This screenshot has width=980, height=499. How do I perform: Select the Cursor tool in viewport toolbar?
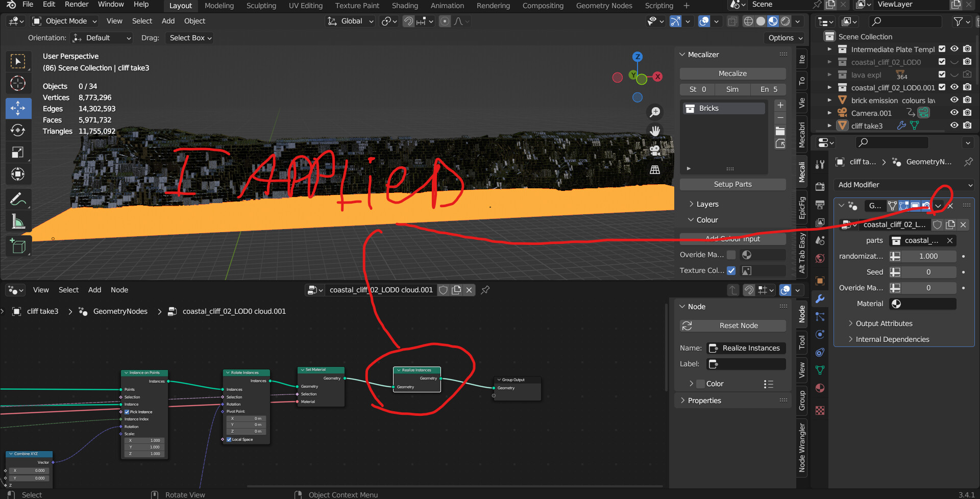[x=18, y=83]
